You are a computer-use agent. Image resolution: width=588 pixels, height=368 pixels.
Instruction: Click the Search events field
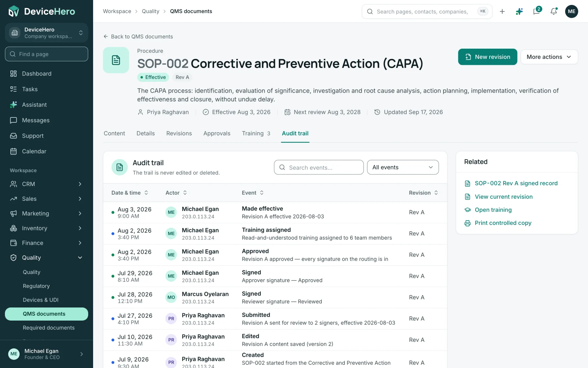319,167
